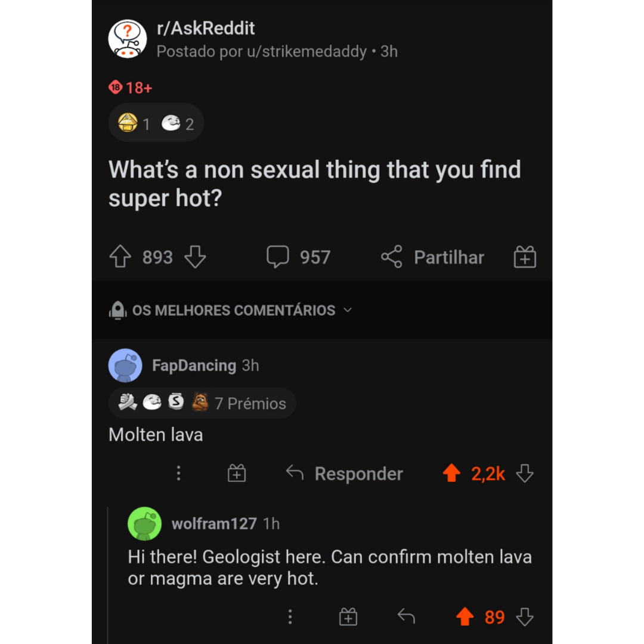Click the 2,2k upvote count

488,473
